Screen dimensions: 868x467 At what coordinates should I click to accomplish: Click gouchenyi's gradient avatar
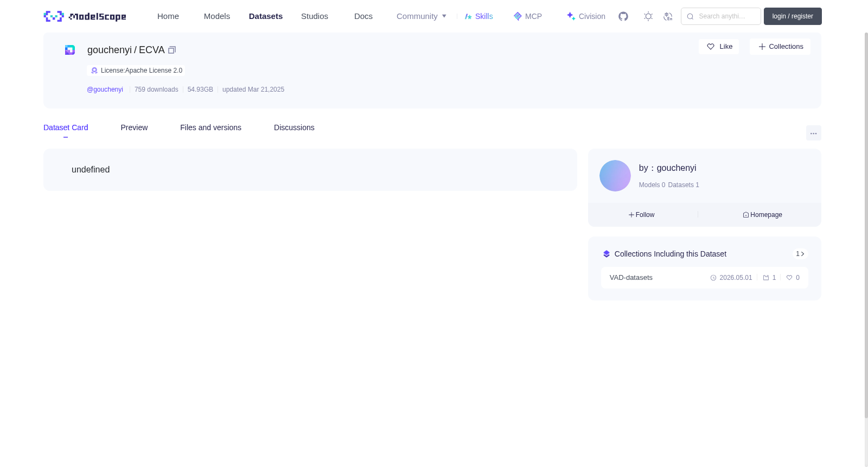click(x=615, y=176)
